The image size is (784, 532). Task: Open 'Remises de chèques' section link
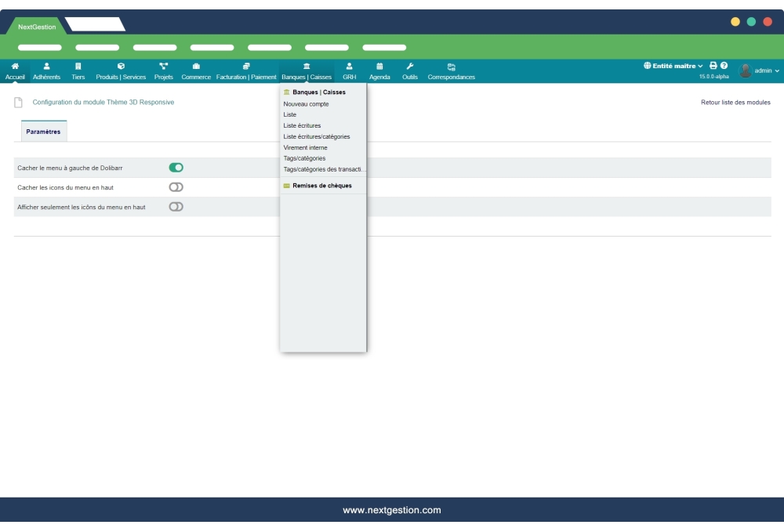(x=321, y=186)
